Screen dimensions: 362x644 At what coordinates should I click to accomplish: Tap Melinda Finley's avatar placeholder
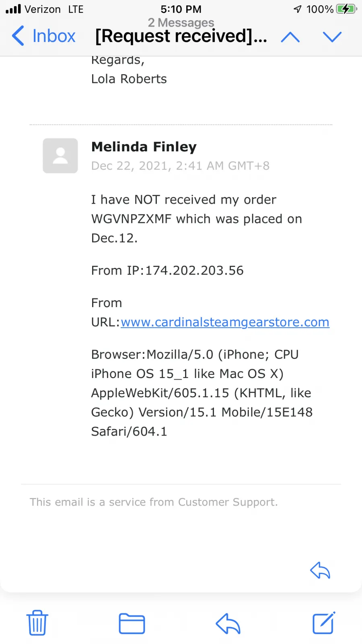coord(60,156)
